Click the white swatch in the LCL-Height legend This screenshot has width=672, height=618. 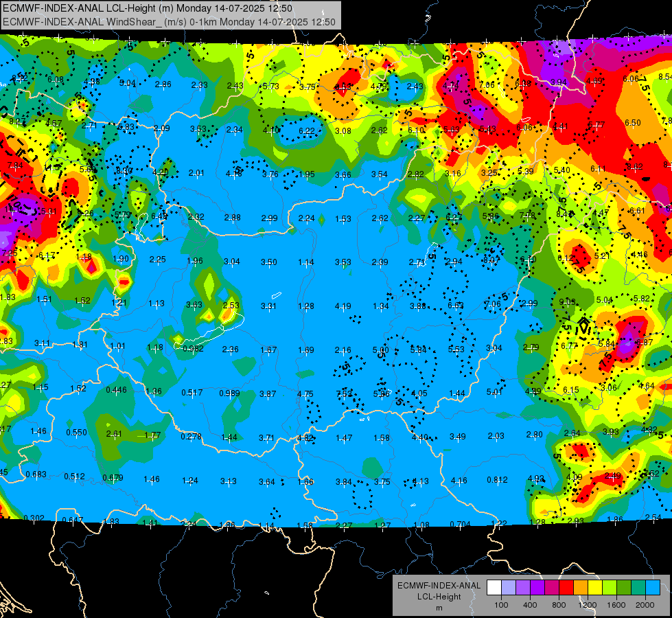pyautogui.click(x=494, y=588)
